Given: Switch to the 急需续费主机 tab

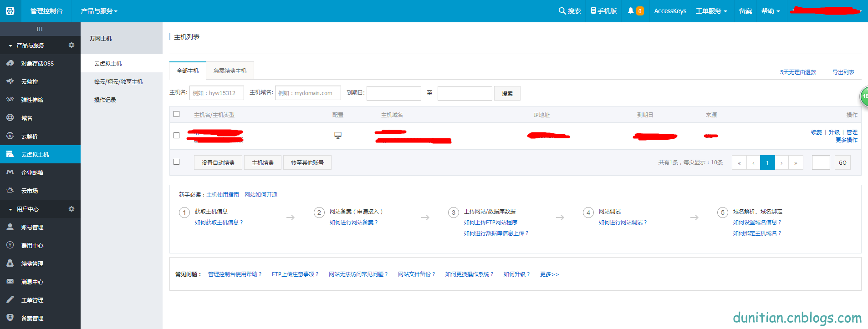Looking at the screenshot, I should [x=230, y=71].
